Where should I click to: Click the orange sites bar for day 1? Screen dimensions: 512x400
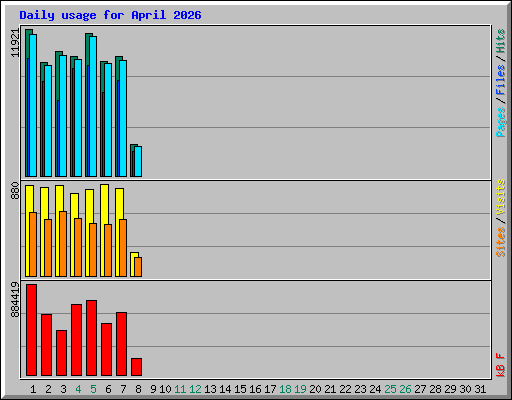33,244
